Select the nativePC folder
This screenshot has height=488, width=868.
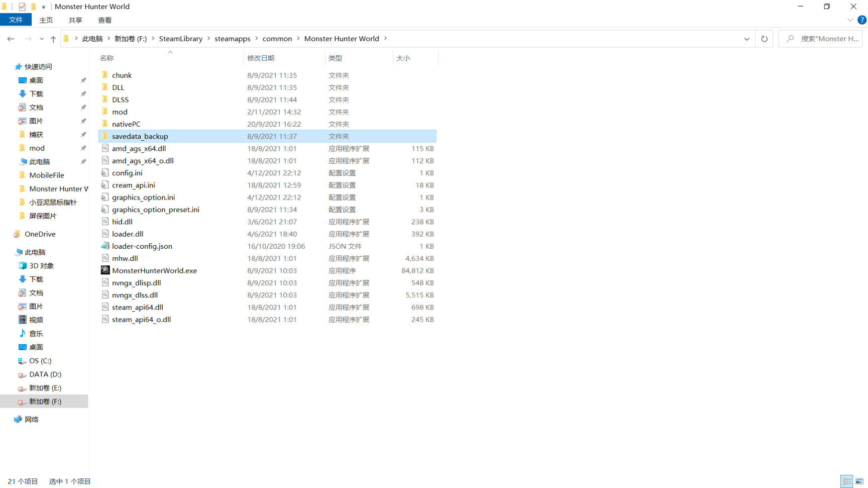coord(126,124)
